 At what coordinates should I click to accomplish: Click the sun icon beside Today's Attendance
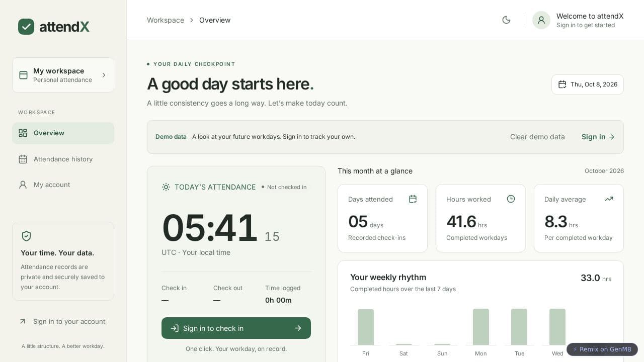pos(166,187)
